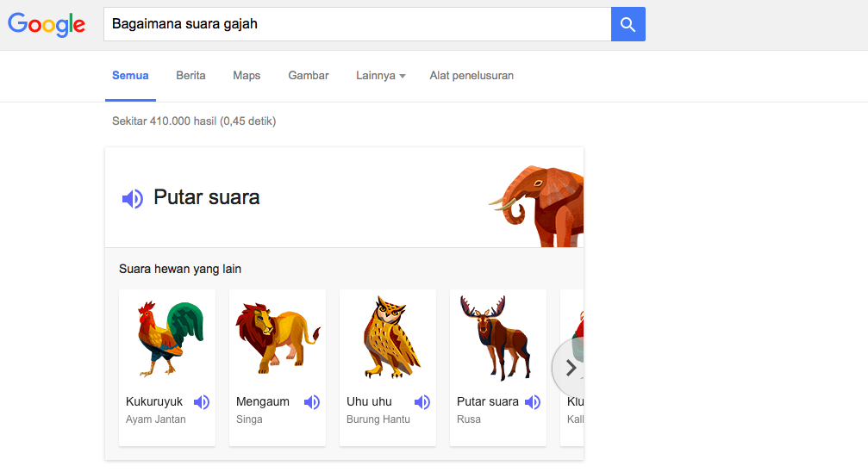Show next animals with right chevron

[570, 368]
